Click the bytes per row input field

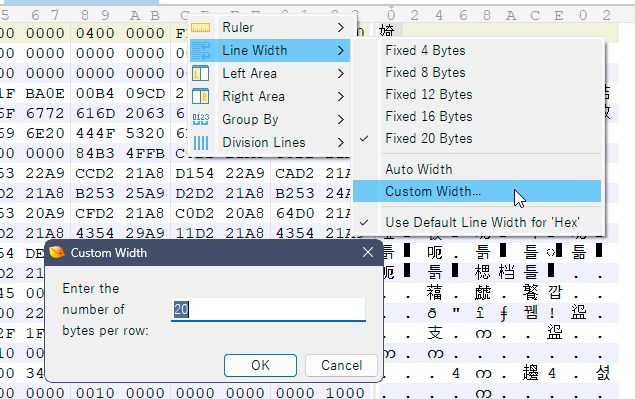pyautogui.click(x=268, y=310)
